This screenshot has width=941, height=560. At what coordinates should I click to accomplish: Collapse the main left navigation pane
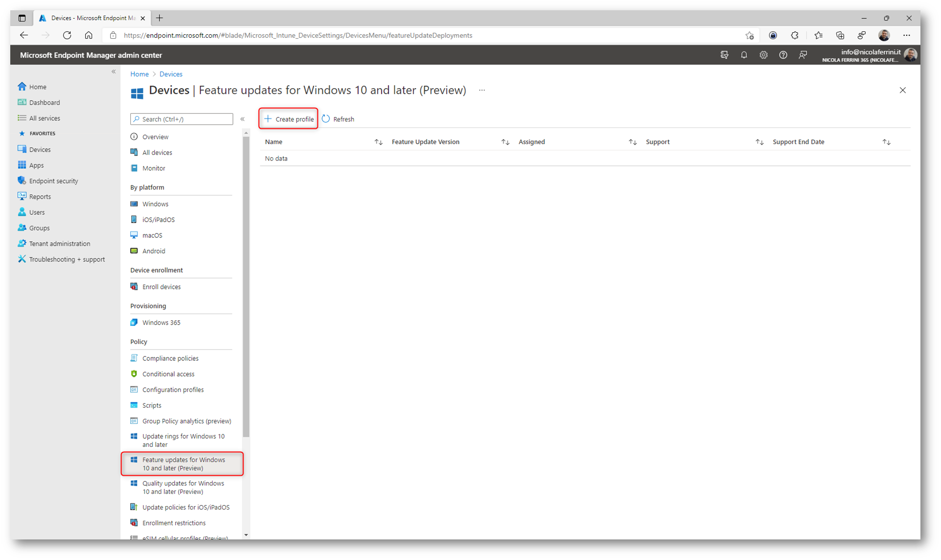[x=114, y=72]
